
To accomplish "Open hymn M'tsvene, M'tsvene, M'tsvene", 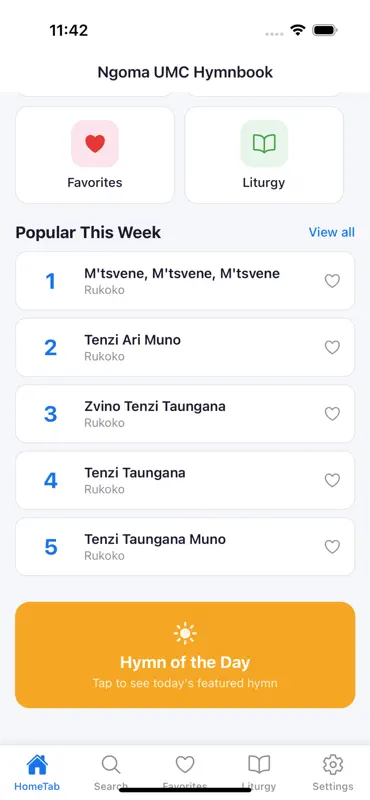I will click(185, 281).
